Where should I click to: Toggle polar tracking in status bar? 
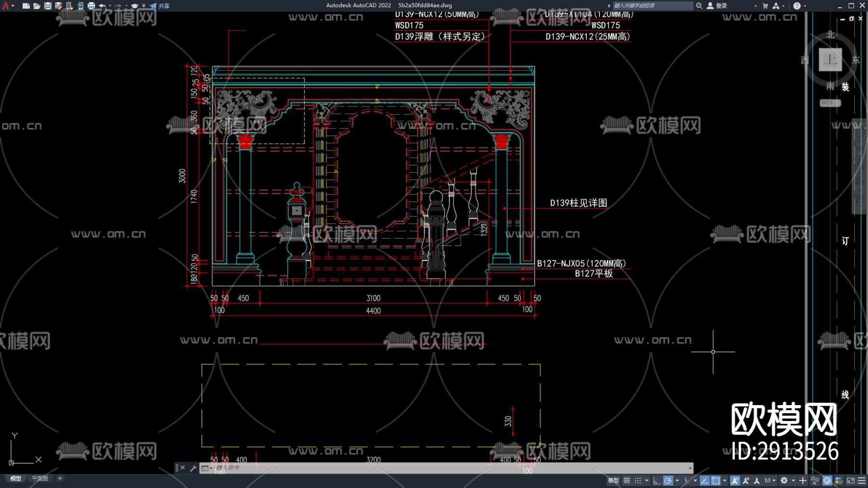(668, 480)
